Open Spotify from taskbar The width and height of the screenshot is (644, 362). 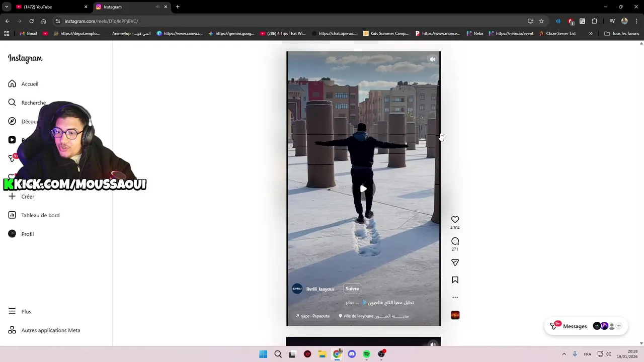click(x=367, y=354)
